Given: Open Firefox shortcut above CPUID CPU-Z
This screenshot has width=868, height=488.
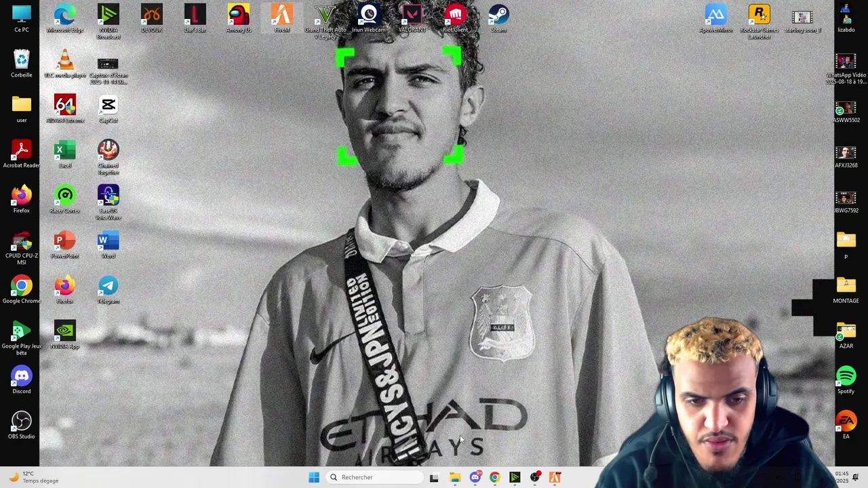Looking at the screenshot, I should click(21, 199).
